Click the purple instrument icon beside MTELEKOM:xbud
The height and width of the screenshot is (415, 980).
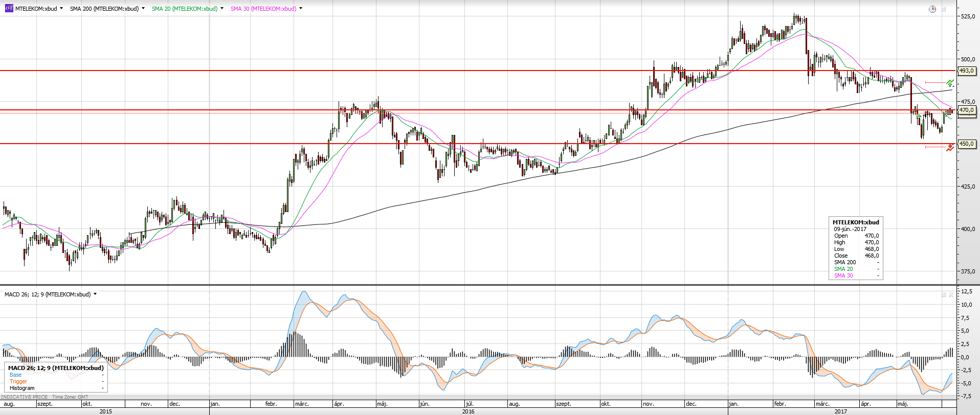coord(9,9)
